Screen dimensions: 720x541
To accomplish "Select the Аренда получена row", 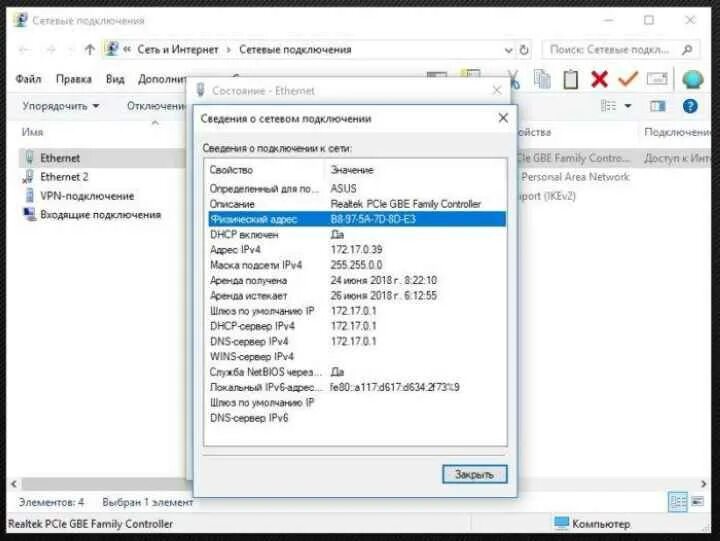I will (357, 280).
